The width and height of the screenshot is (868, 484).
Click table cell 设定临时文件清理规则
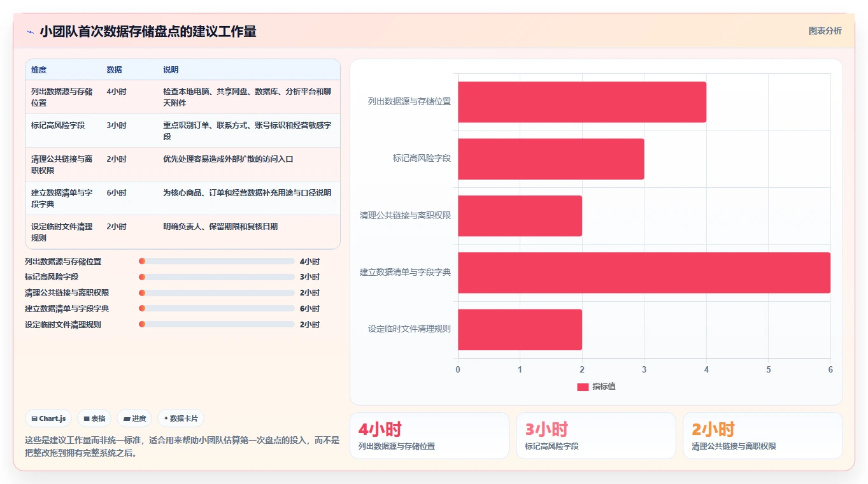point(62,232)
